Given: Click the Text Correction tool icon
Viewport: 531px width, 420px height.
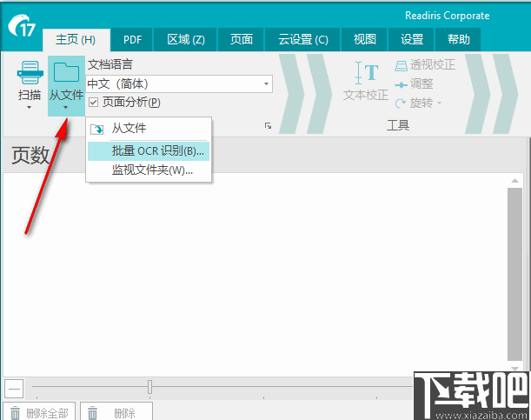Looking at the screenshot, I should (366, 72).
